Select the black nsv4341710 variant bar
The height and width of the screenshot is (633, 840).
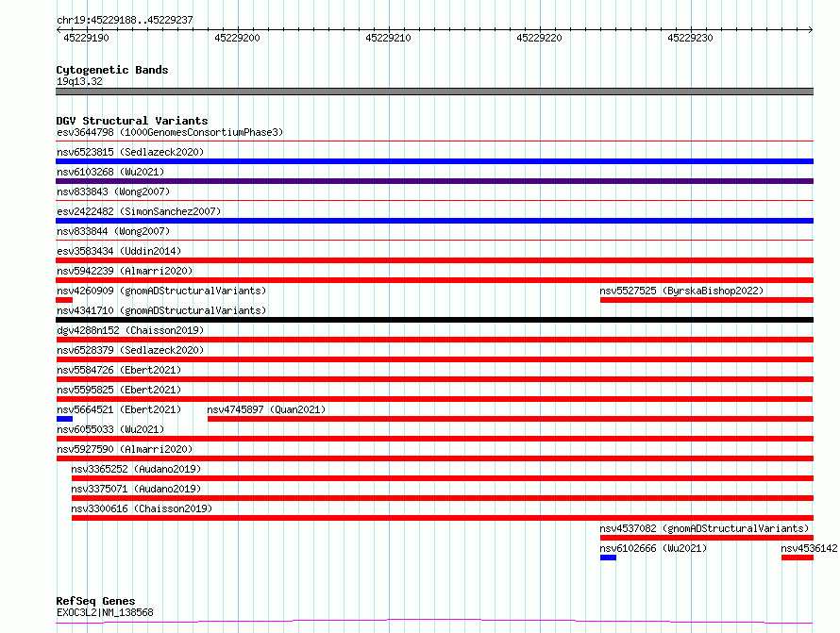(434, 320)
